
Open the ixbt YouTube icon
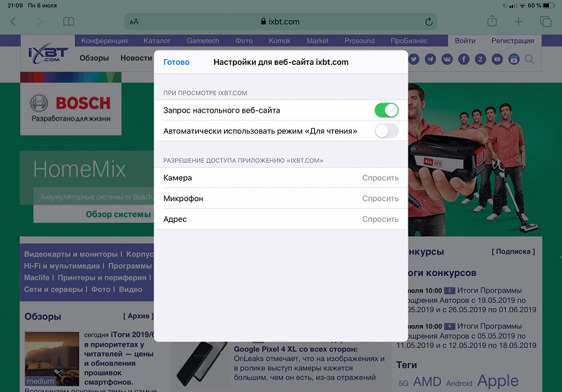pyautogui.click(x=497, y=59)
